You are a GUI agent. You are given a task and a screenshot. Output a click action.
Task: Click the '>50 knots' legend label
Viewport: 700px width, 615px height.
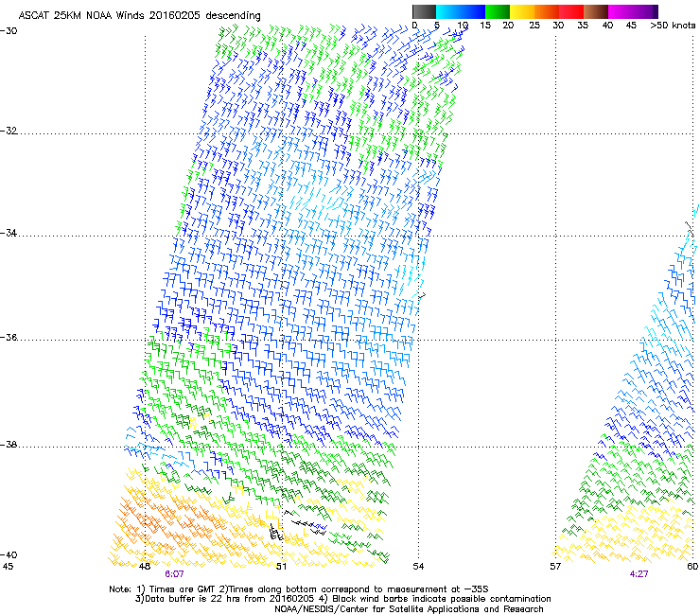(673, 26)
